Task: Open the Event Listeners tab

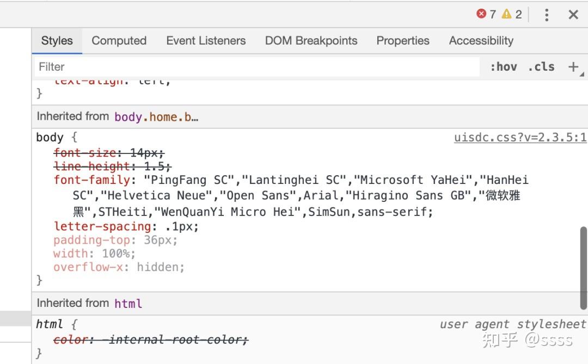Action: [206, 41]
